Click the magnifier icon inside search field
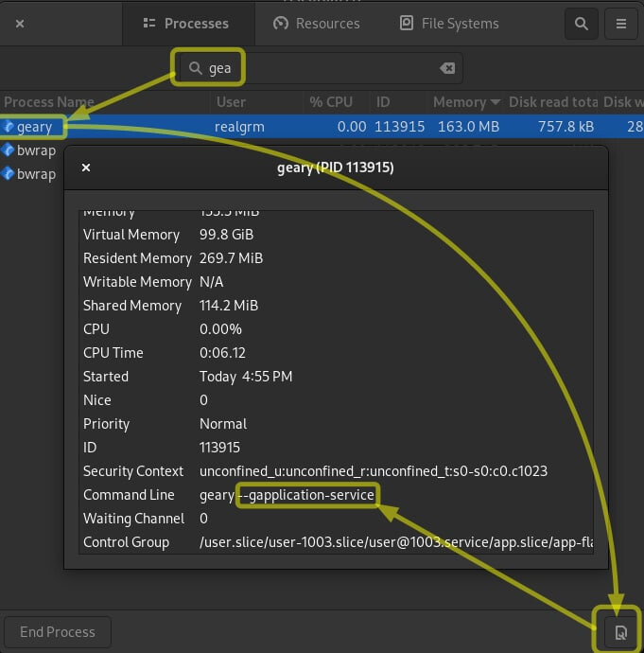 [196, 68]
